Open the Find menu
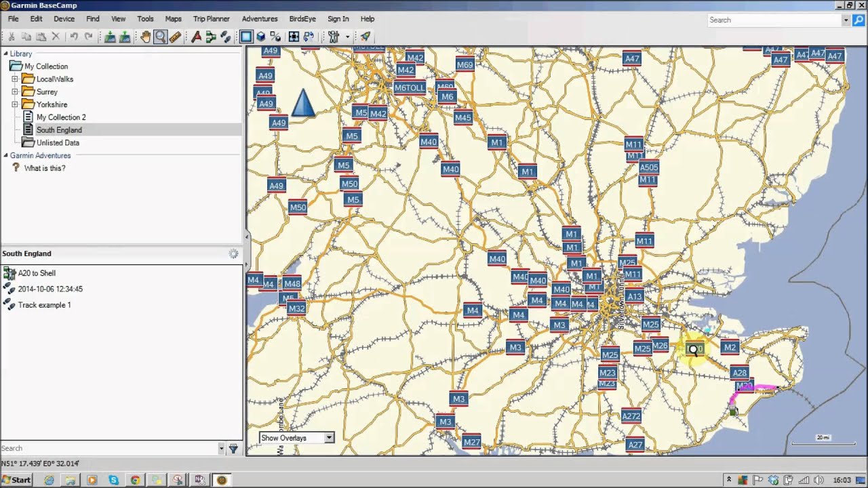The height and width of the screenshot is (488, 868). (x=93, y=19)
